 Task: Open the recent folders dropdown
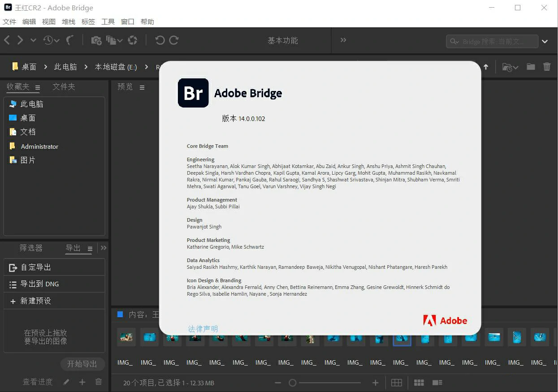(x=510, y=67)
